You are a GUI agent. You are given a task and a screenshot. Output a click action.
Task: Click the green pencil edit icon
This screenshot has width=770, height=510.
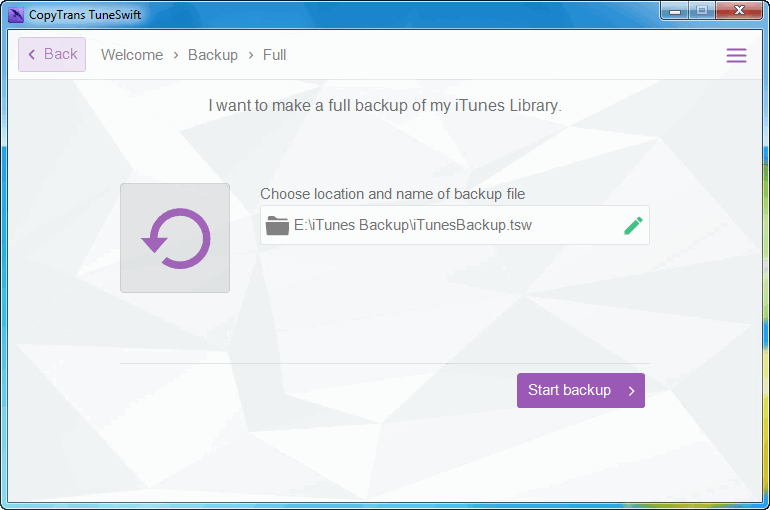click(633, 226)
